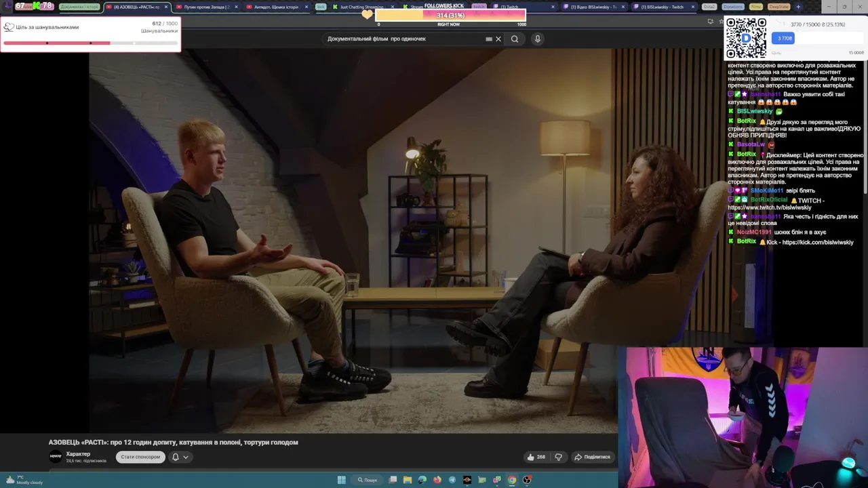
Task: Close the АЗОВЕЦЬ «РАСТІ» tab
Action: (165, 7)
